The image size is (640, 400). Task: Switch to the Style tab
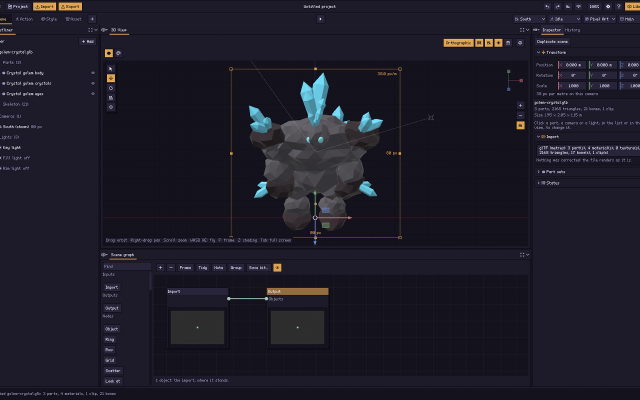[x=49, y=19]
